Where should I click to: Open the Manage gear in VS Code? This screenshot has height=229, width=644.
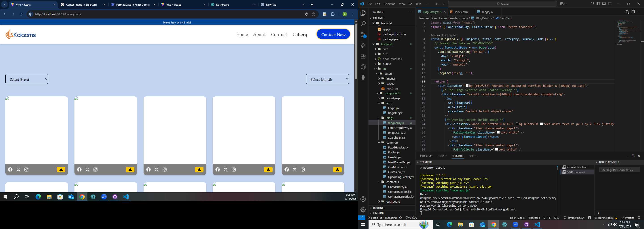click(363, 210)
